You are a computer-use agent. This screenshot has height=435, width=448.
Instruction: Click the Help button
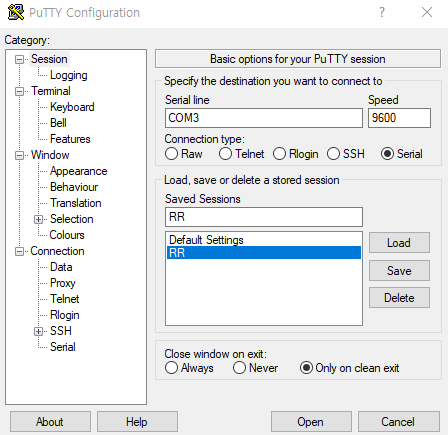pos(137,422)
